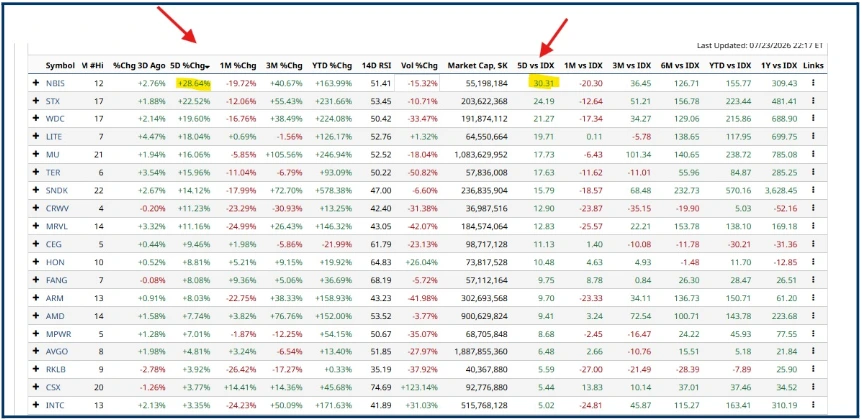This screenshot has width=862, height=420.
Task: Expand the TER row plus icon
Action: 36,173
